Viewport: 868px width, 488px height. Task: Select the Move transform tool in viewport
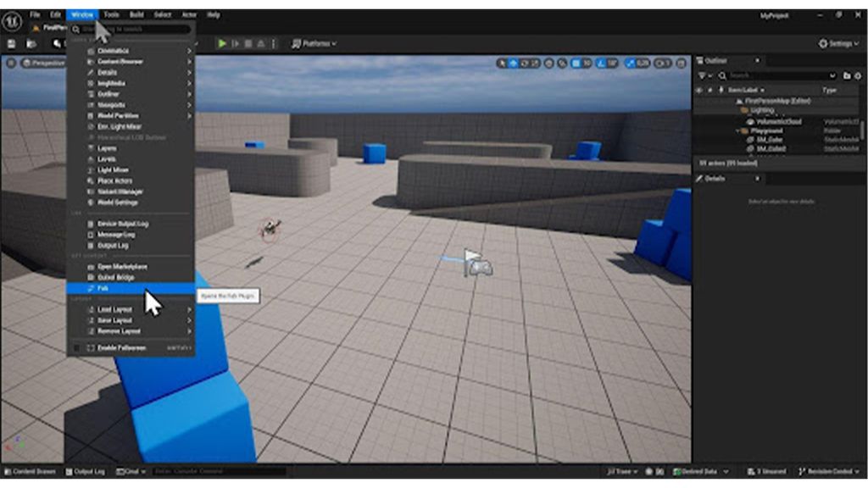click(511, 61)
